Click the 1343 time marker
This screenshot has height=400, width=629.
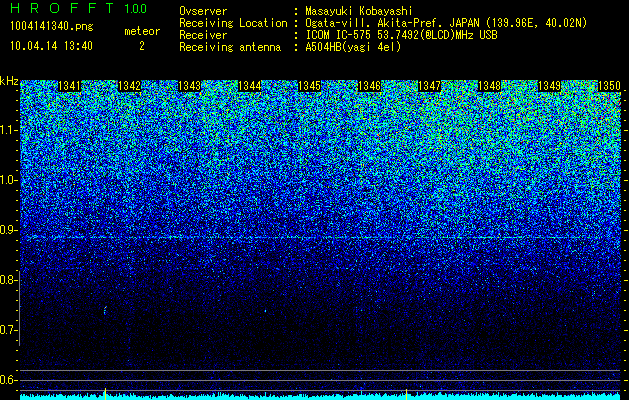pyautogui.click(x=189, y=86)
